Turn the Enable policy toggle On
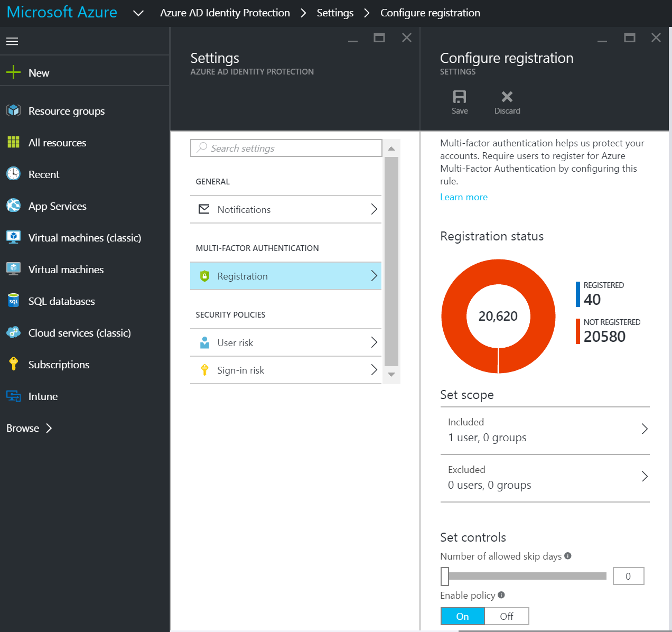Image resolution: width=672 pixels, height=632 pixels. tap(462, 616)
